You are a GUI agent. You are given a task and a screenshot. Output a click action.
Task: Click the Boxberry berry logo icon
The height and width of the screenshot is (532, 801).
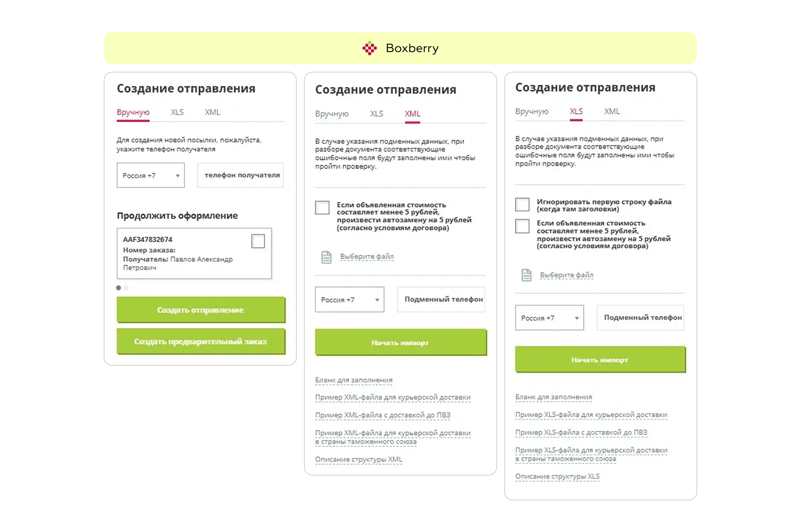point(370,48)
